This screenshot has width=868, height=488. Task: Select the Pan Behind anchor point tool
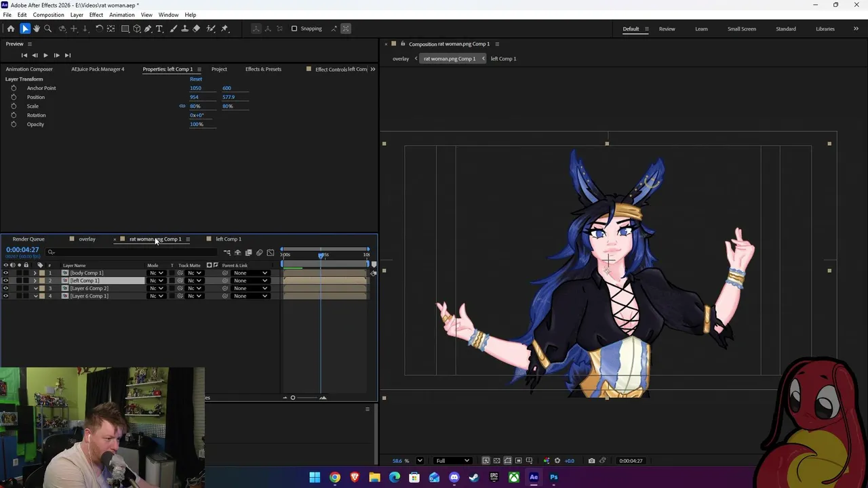pyautogui.click(x=111, y=28)
